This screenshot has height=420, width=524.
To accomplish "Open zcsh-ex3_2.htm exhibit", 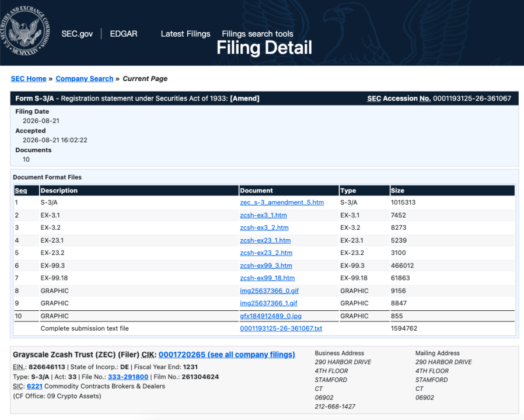I will (x=264, y=228).
